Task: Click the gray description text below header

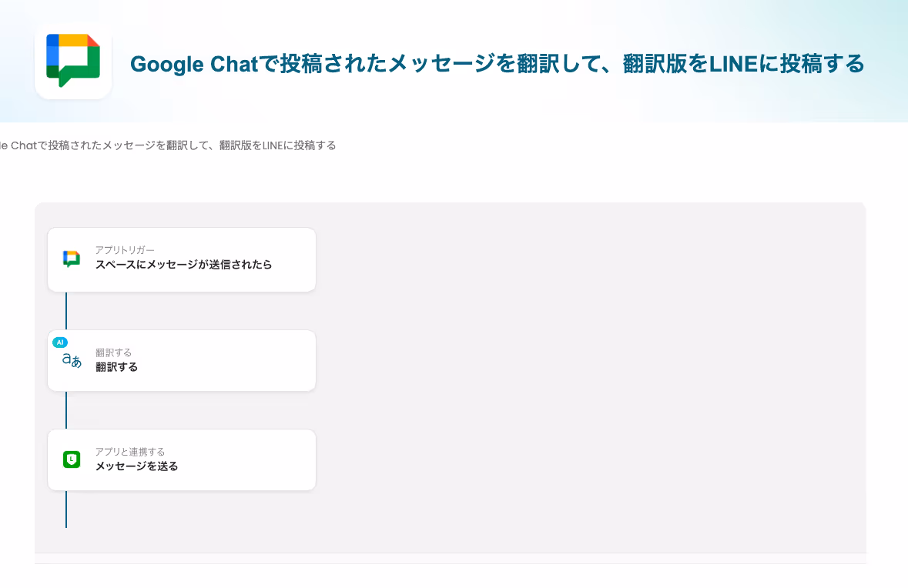Action: [x=168, y=145]
